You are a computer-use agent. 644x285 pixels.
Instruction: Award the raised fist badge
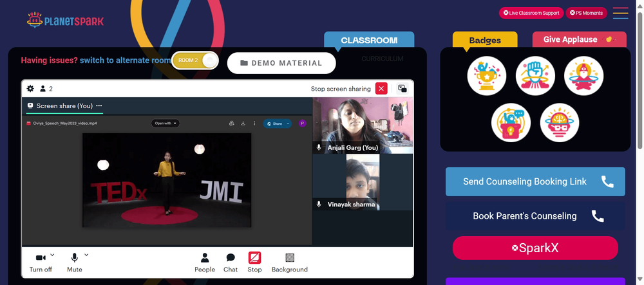536,76
